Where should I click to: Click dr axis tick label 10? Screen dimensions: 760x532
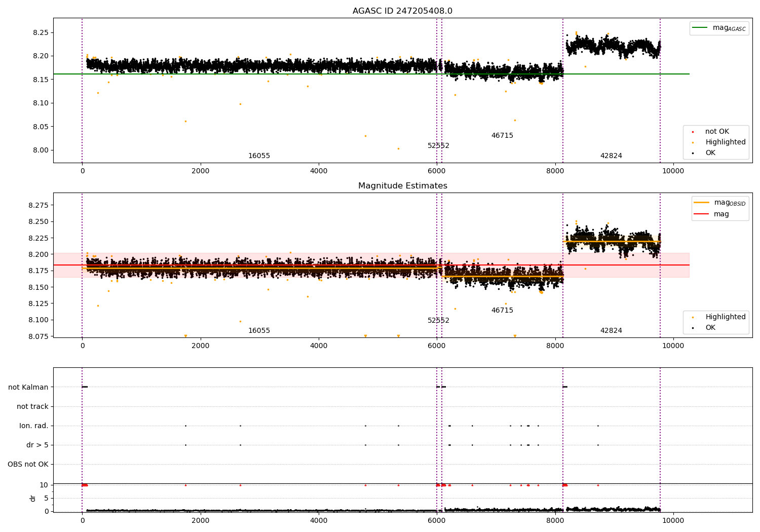(x=44, y=485)
